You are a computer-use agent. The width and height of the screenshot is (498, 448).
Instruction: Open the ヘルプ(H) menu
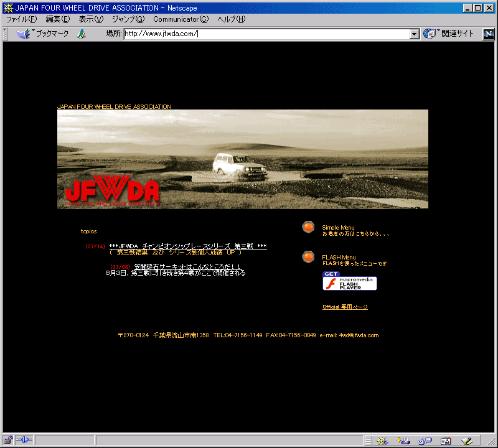(232, 19)
